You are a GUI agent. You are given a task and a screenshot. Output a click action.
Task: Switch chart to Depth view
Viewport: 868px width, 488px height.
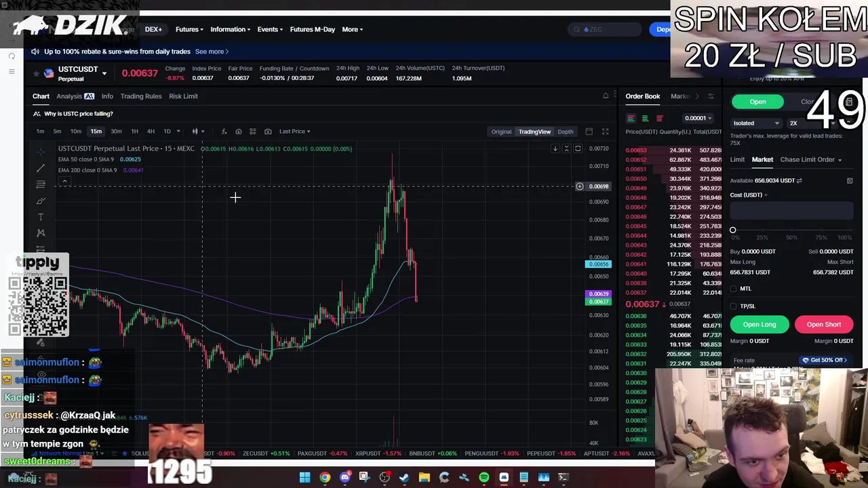point(566,131)
